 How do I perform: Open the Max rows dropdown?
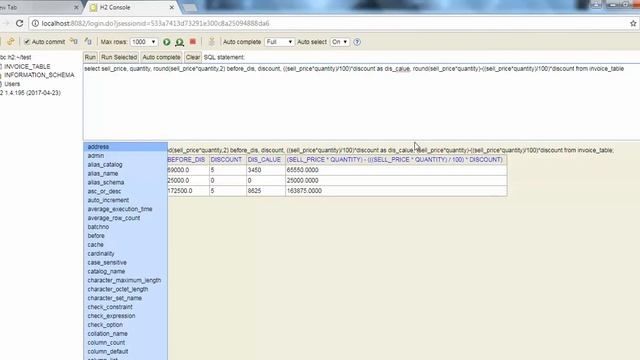tap(144, 42)
